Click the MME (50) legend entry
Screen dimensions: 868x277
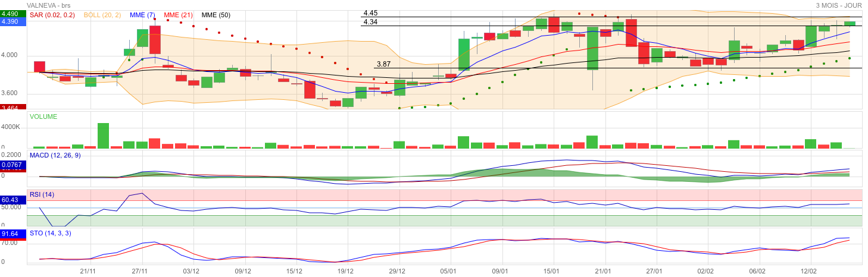coord(216,15)
